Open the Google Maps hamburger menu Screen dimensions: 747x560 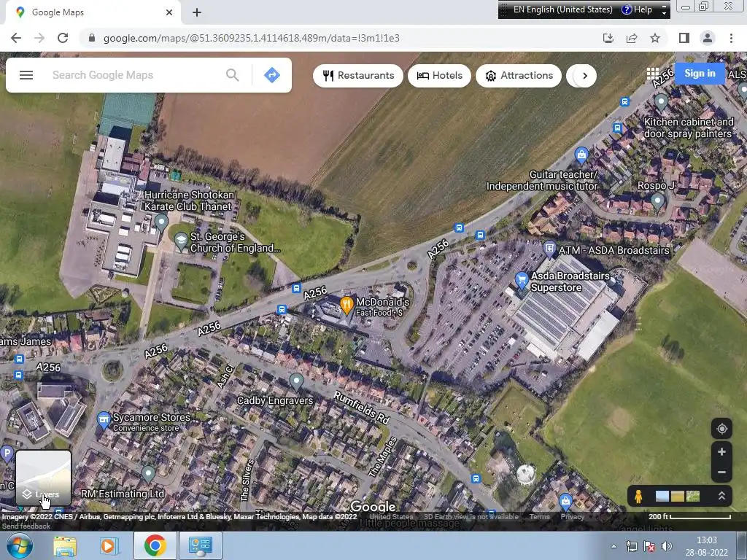[x=26, y=75]
